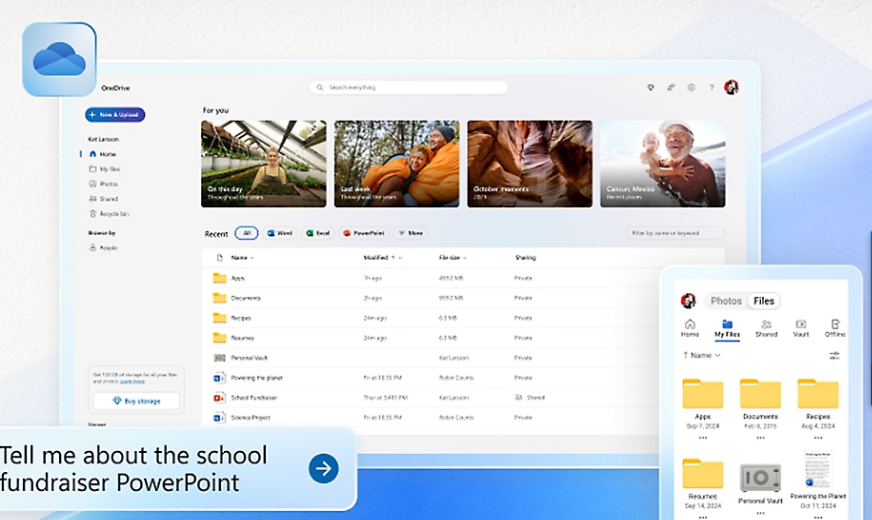The image size is (872, 520).
Task: Open the October moments memory card
Action: pos(529,164)
